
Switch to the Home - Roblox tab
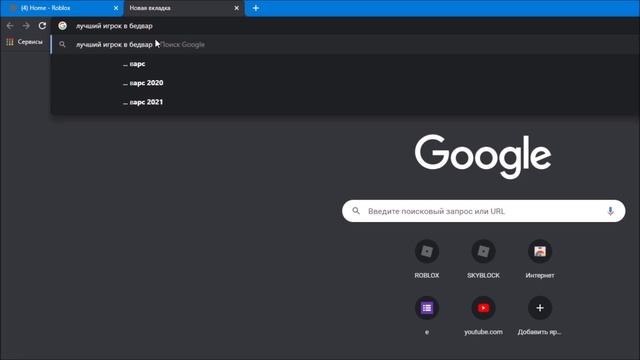[x=61, y=8]
